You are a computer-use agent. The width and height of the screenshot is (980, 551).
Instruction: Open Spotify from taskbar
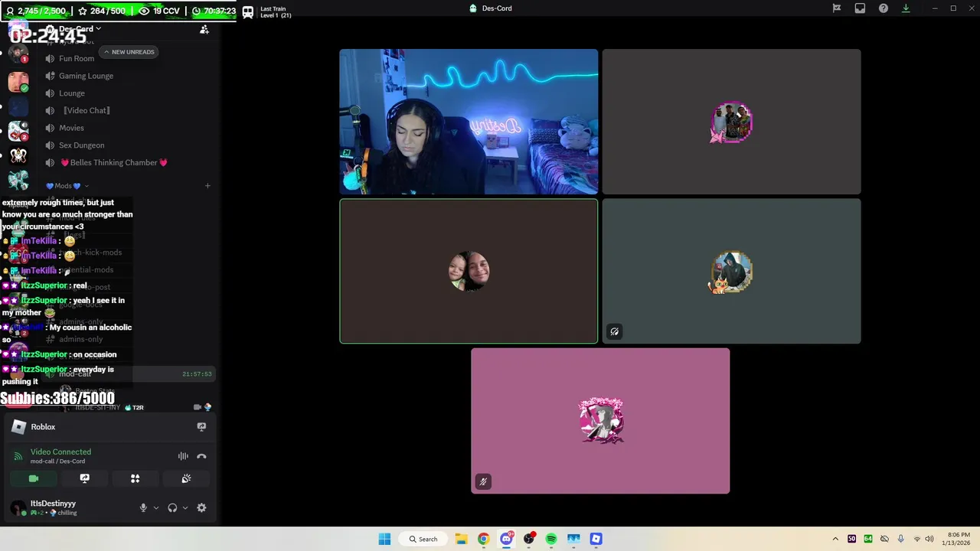[551, 539]
